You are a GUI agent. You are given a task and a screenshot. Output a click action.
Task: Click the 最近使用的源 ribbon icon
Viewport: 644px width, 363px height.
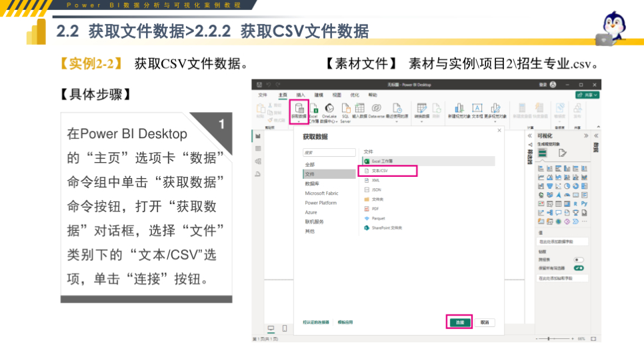tap(397, 112)
